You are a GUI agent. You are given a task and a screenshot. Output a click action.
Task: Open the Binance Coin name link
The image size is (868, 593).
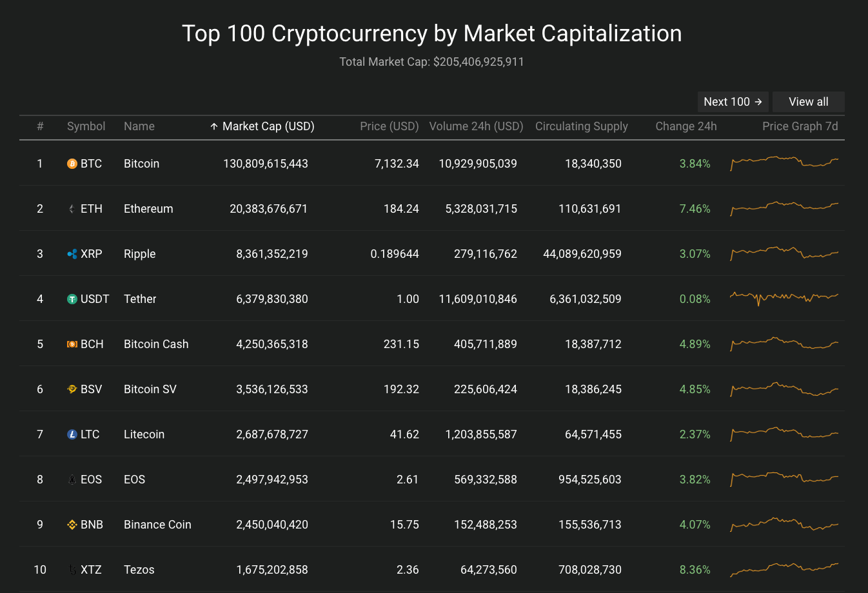157,525
